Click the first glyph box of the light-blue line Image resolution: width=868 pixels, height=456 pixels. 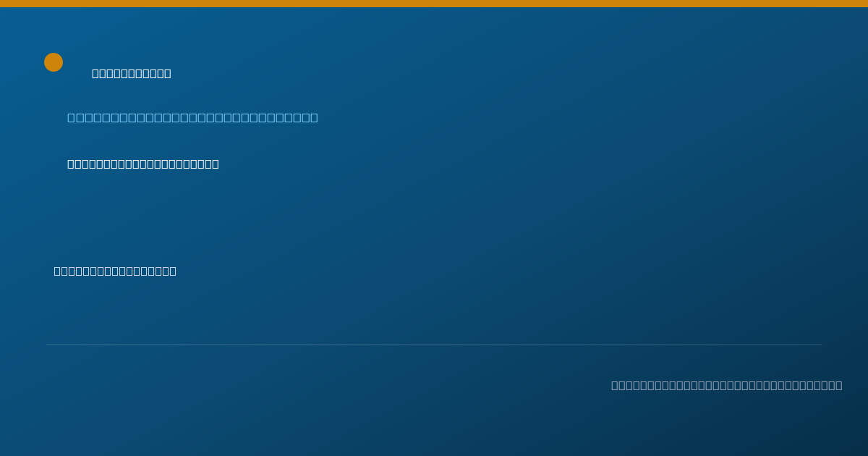(71, 117)
